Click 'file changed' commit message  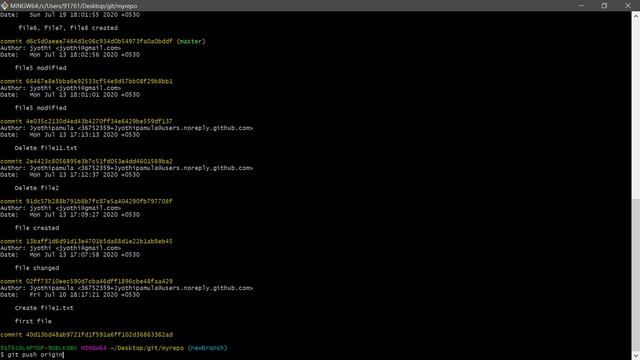pos(37,268)
